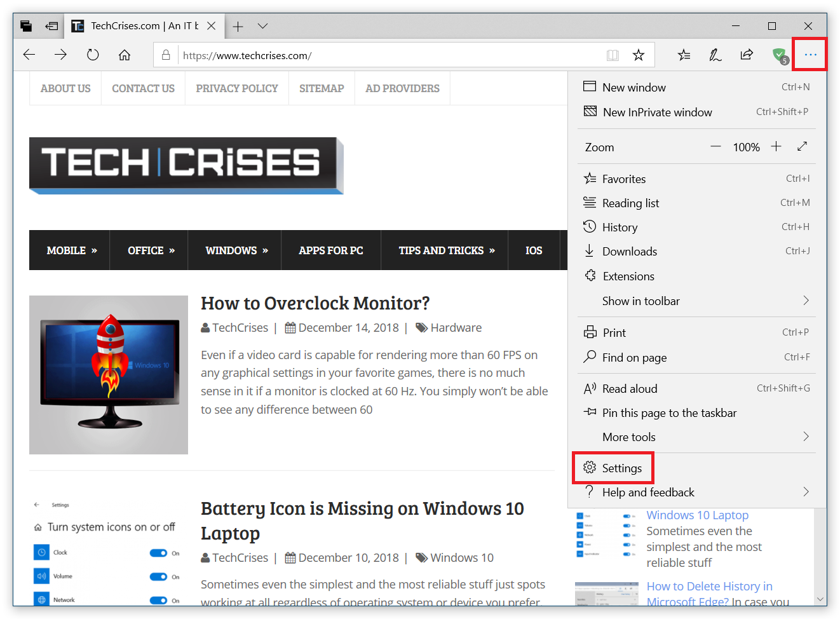The height and width of the screenshot is (619, 840).
Task: Show tab previews chevron
Action: coord(263,26)
